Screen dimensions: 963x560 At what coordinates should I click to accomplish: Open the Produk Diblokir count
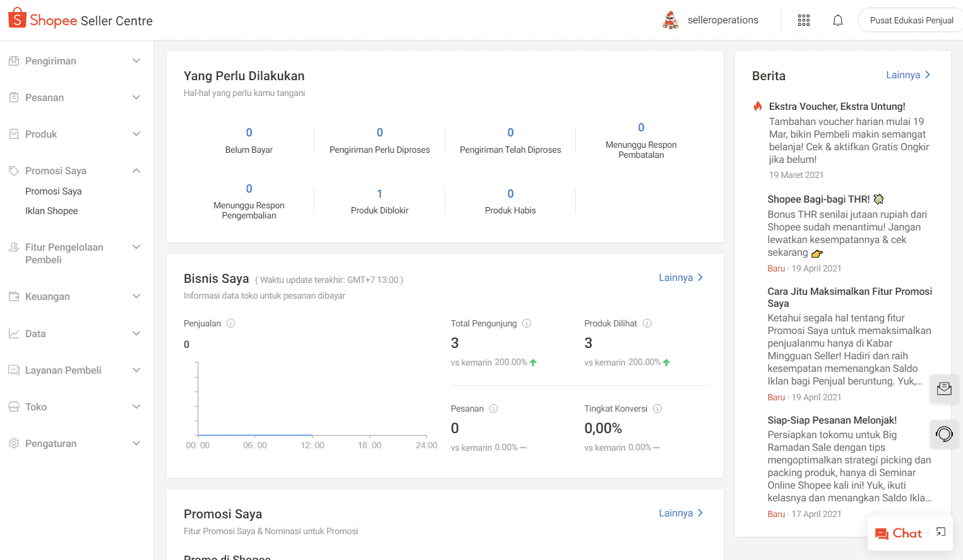pos(380,194)
